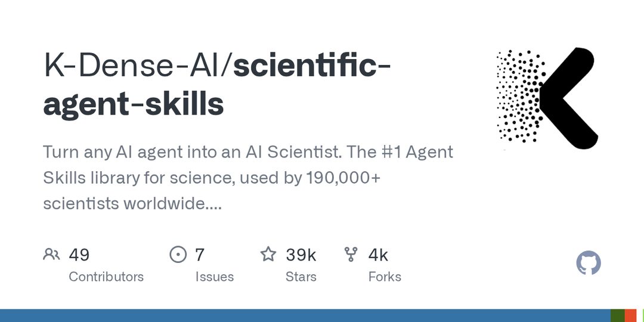Select the Contributors label

(106, 277)
